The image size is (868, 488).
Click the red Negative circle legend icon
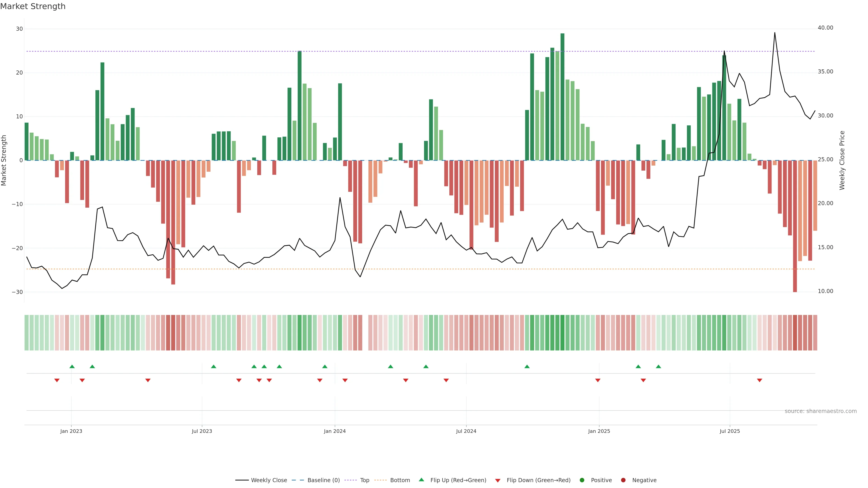[623, 480]
